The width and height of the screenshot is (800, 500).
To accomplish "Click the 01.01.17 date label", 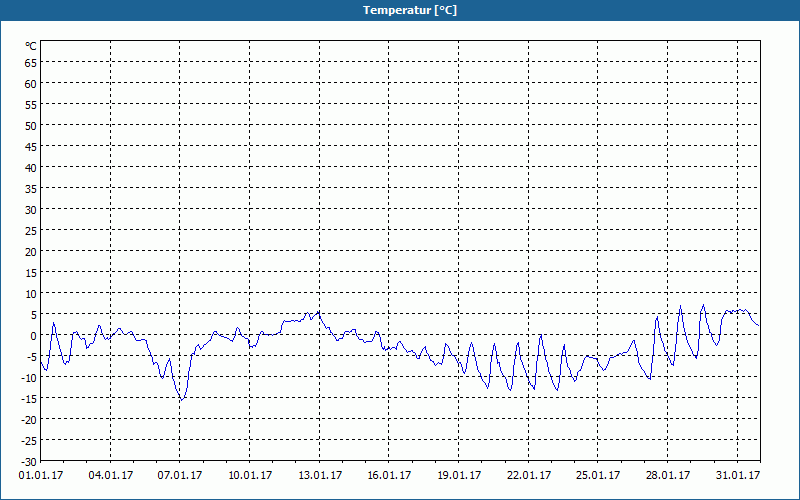I will point(41,476).
